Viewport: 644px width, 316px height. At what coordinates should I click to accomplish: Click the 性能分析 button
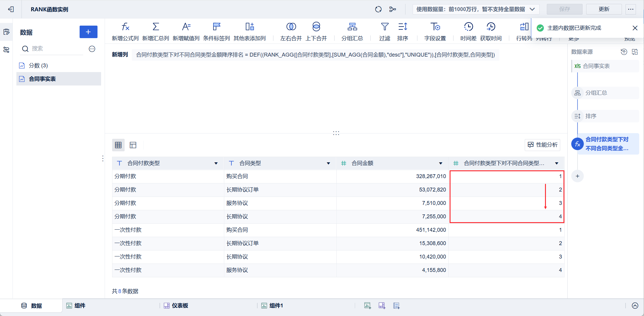[542, 145]
